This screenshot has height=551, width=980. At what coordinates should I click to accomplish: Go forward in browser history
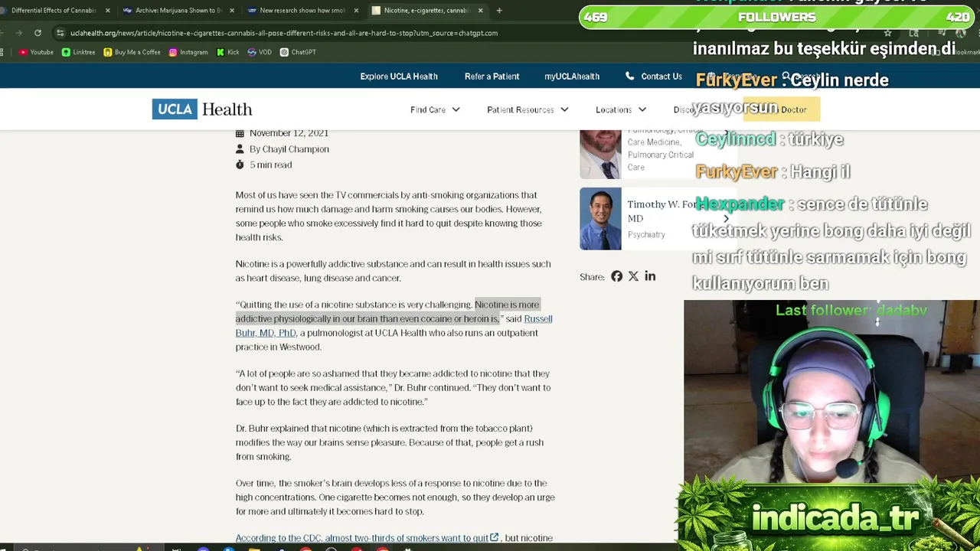point(19,33)
